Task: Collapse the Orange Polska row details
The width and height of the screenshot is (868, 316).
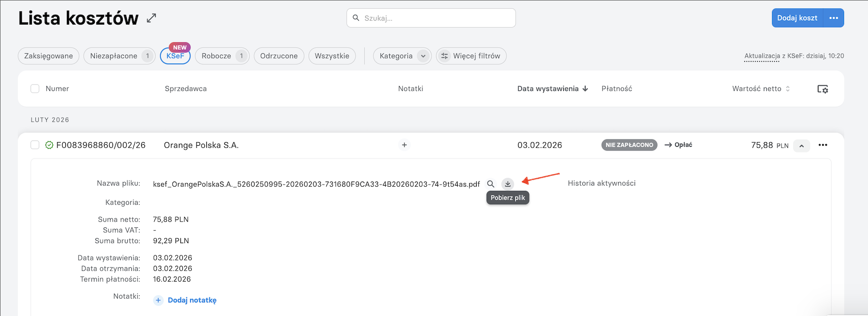Action: (801, 145)
